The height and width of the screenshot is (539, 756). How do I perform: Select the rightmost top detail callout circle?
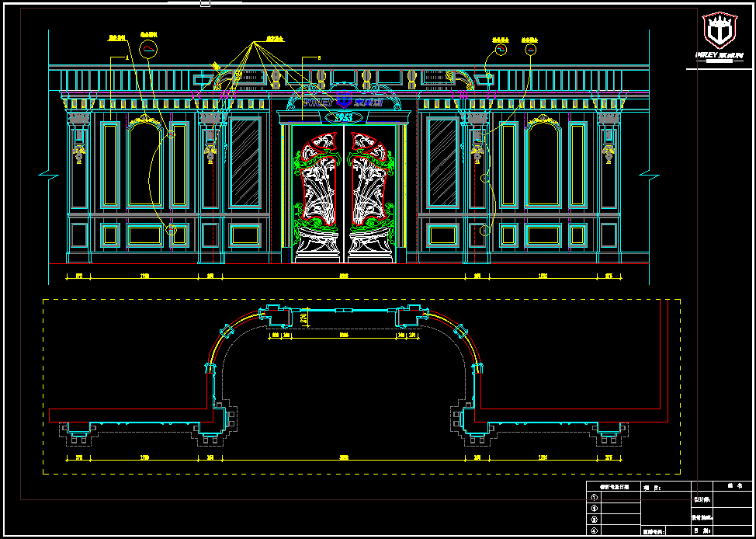point(531,49)
